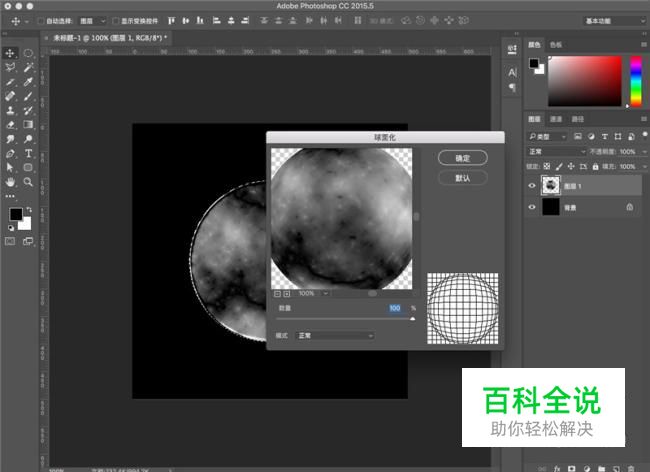Open the 基本功能 workspace dropdown

coord(614,21)
